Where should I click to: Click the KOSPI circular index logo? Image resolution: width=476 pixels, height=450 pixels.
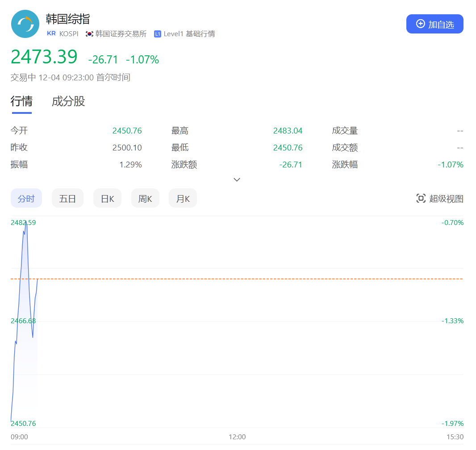25,24
